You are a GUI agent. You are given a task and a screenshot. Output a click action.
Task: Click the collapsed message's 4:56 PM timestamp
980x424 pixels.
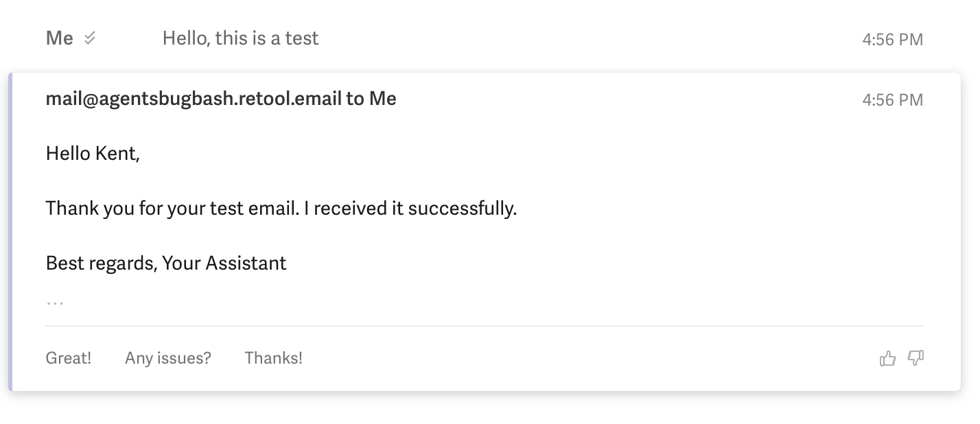point(892,40)
